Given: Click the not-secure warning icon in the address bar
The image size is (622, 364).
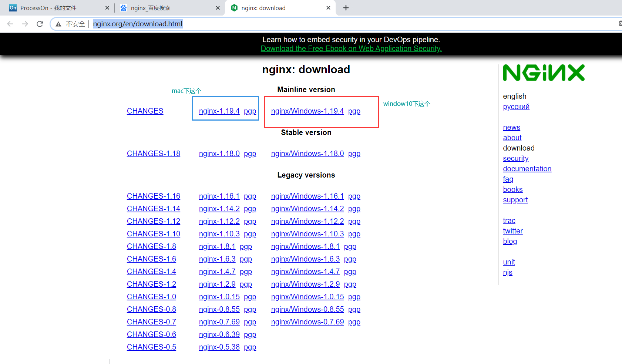Looking at the screenshot, I should (58, 24).
